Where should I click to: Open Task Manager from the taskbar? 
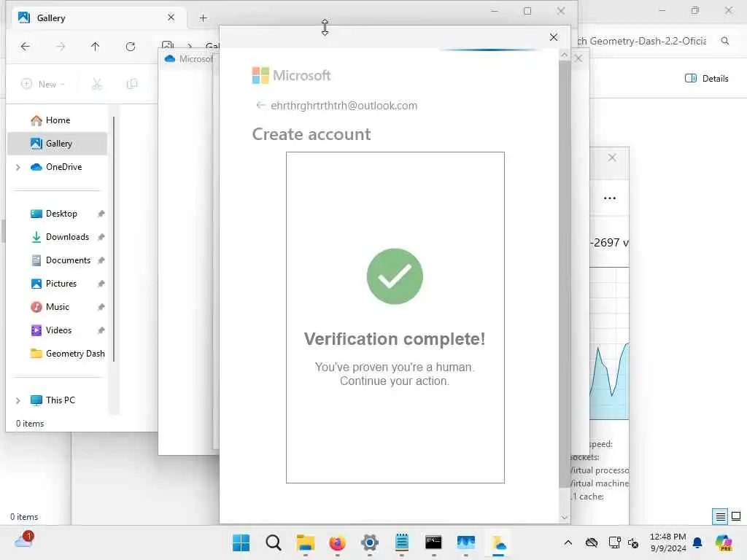click(x=466, y=542)
